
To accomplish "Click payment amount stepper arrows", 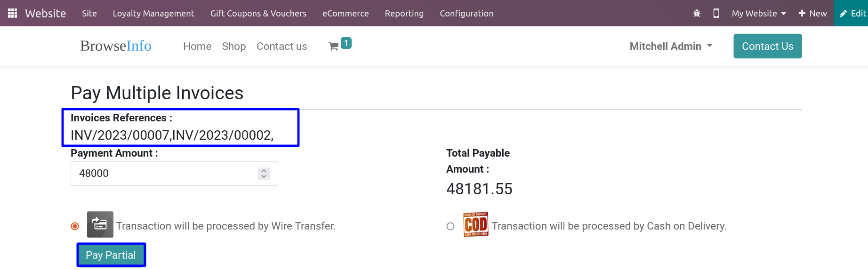I will click(264, 174).
